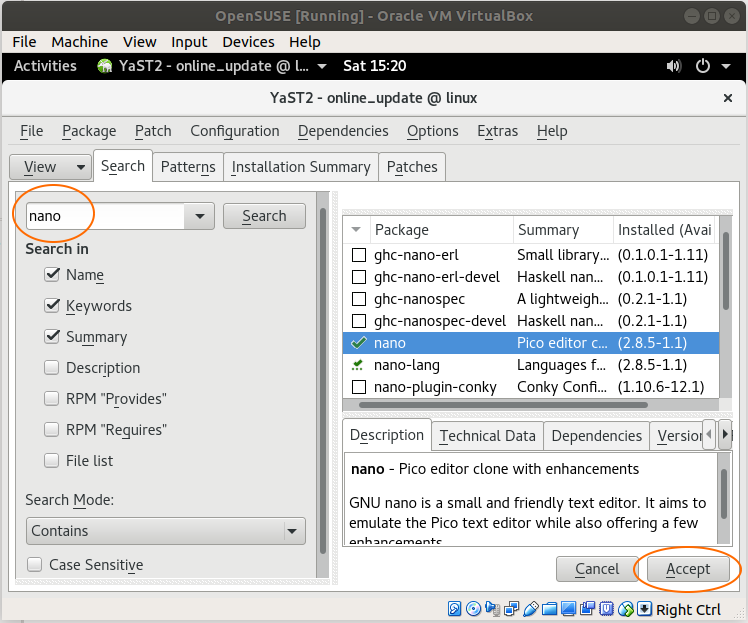Uncheck the Keywords search option
Image resolution: width=748 pixels, height=623 pixels.
(52, 305)
